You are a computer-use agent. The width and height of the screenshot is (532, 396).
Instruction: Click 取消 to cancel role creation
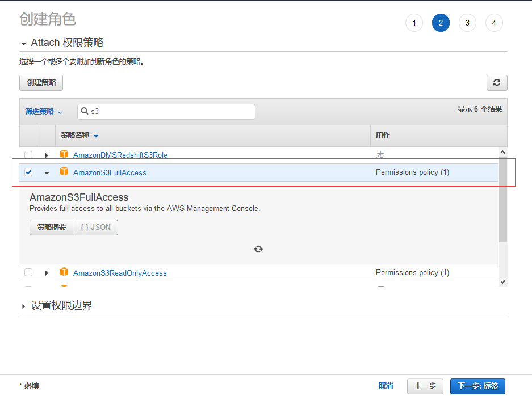coord(386,386)
